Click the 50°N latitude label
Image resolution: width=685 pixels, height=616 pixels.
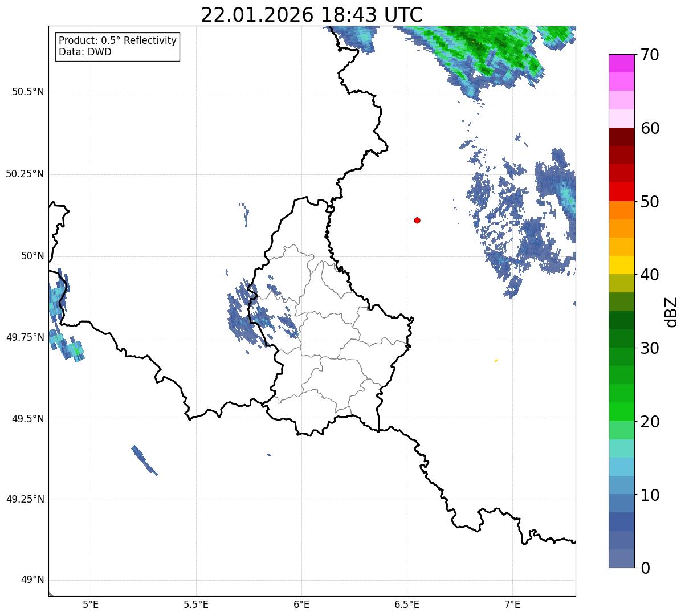(x=32, y=256)
